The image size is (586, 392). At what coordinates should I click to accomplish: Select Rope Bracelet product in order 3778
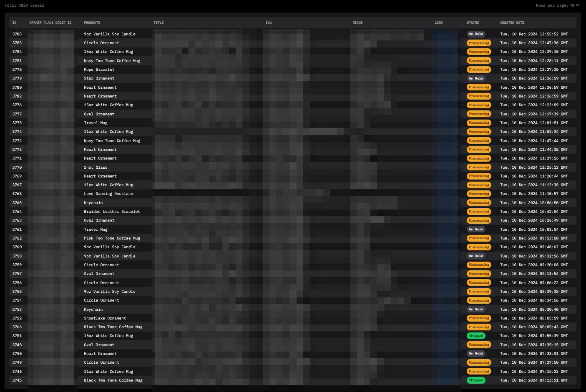pyautogui.click(x=99, y=70)
